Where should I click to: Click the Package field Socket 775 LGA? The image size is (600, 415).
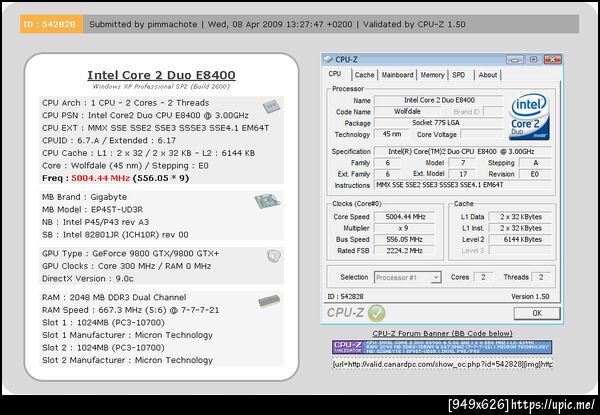tap(439, 123)
